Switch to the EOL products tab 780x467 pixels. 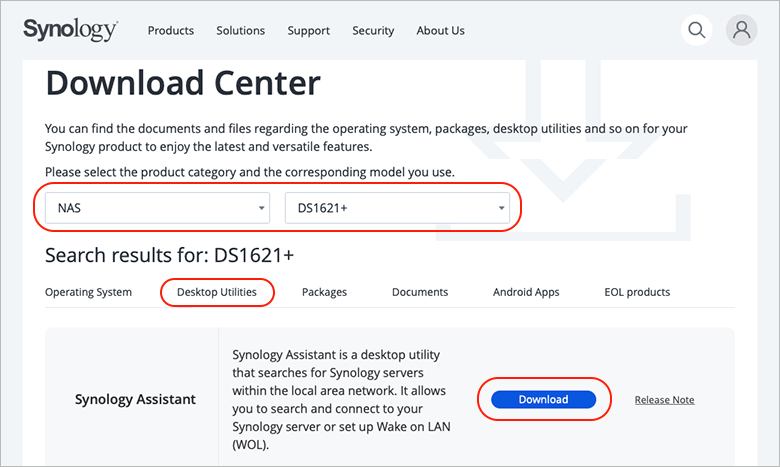pos(637,292)
